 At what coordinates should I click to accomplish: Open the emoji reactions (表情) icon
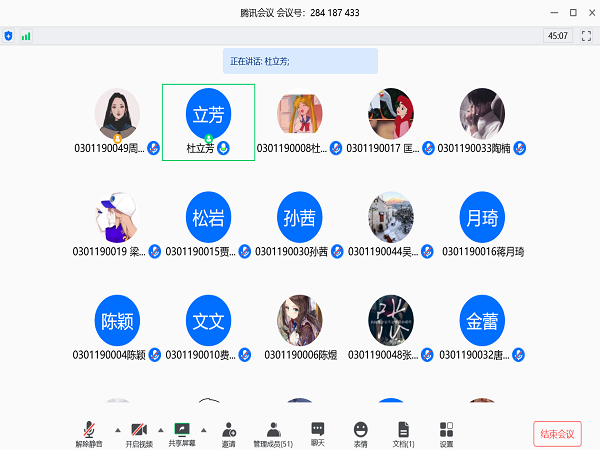click(360, 428)
